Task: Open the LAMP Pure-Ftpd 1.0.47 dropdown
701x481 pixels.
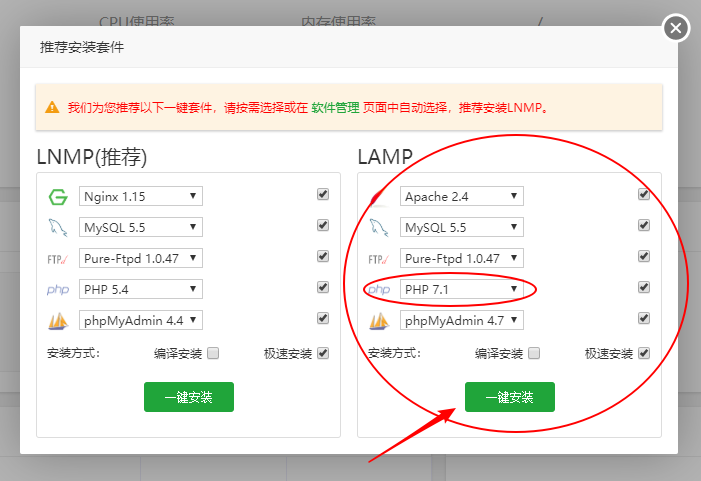Action: tap(462, 258)
